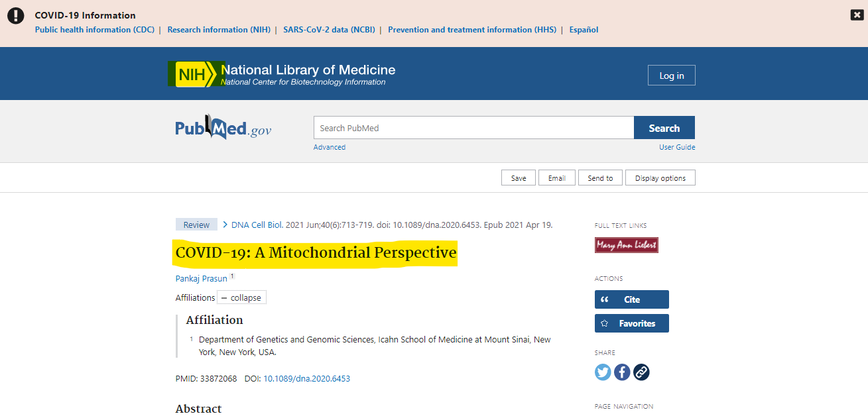This screenshot has width=868, height=418.
Task: Click the Email button
Action: 557,178
